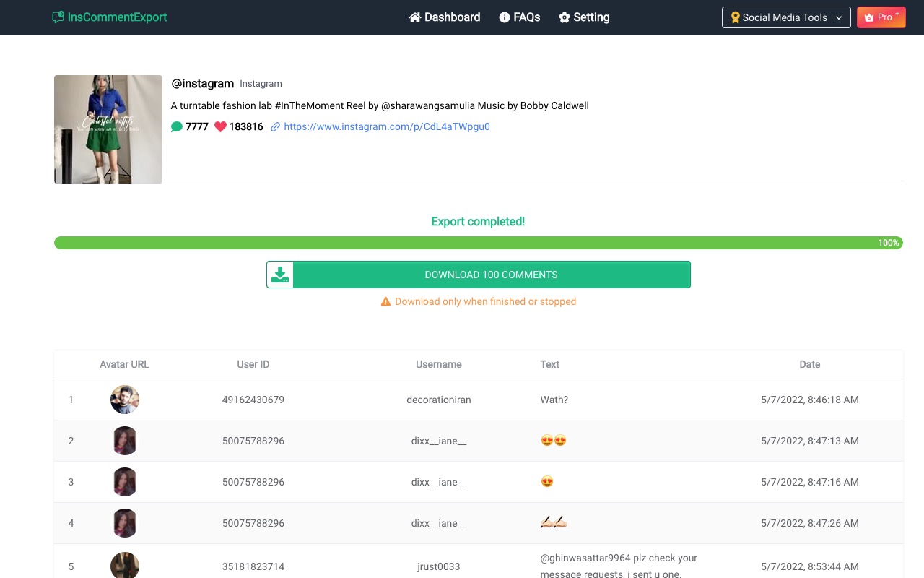Click Download 100 Comments button

[479, 275]
